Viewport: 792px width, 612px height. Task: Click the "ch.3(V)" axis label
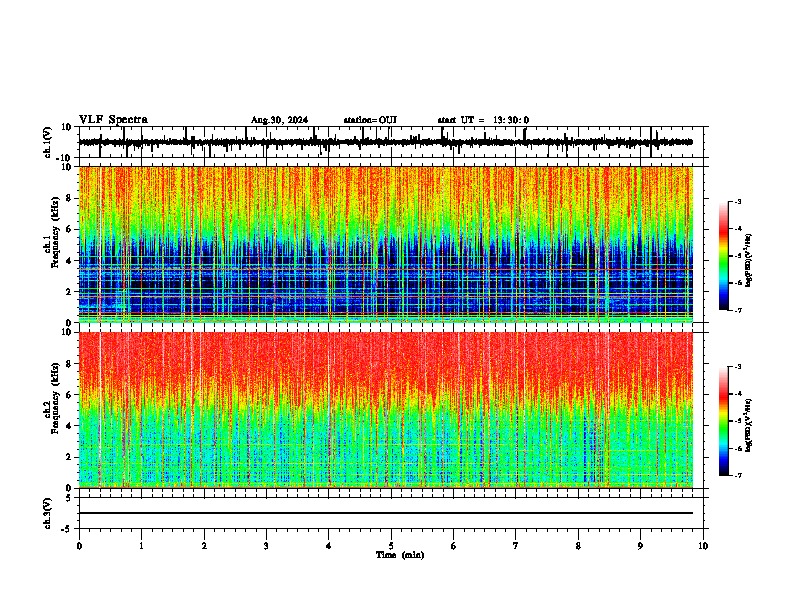coord(48,514)
